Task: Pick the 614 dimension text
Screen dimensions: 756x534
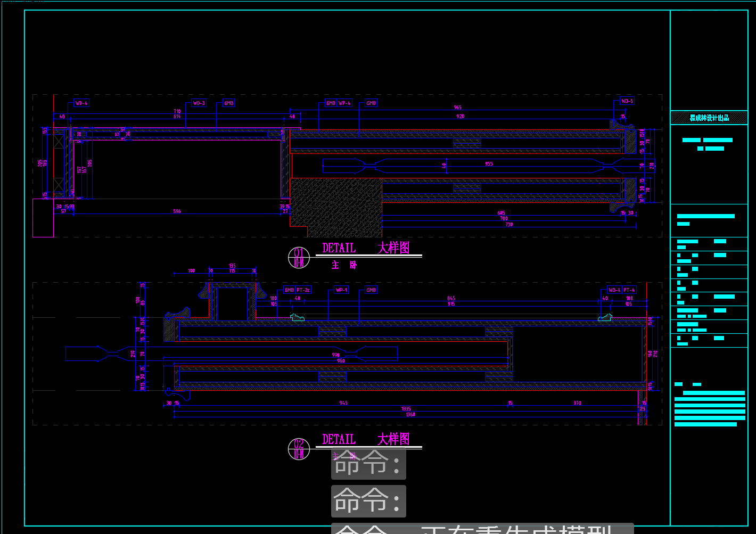Action: point(177,116)
